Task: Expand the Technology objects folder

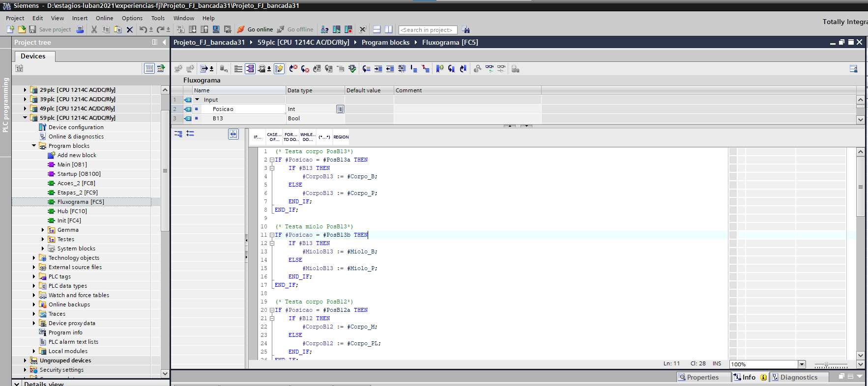Action: 34,258
